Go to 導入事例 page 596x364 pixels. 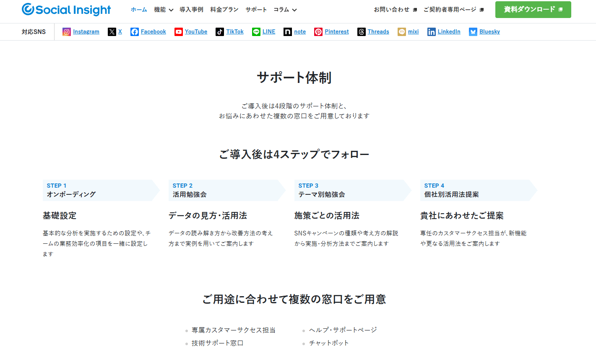pyautogui.click(x=191, y=10)
